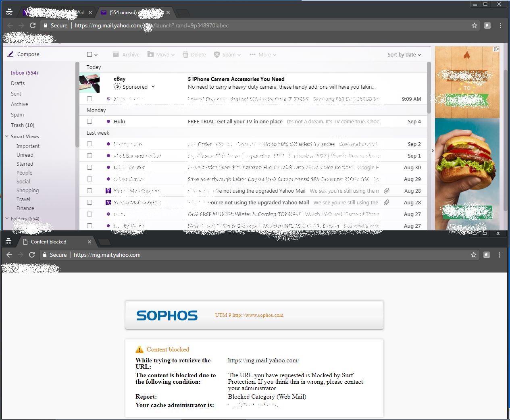Go back in the Content blocked window
Viewport: 510px width, 420px height.
[9, 255]
